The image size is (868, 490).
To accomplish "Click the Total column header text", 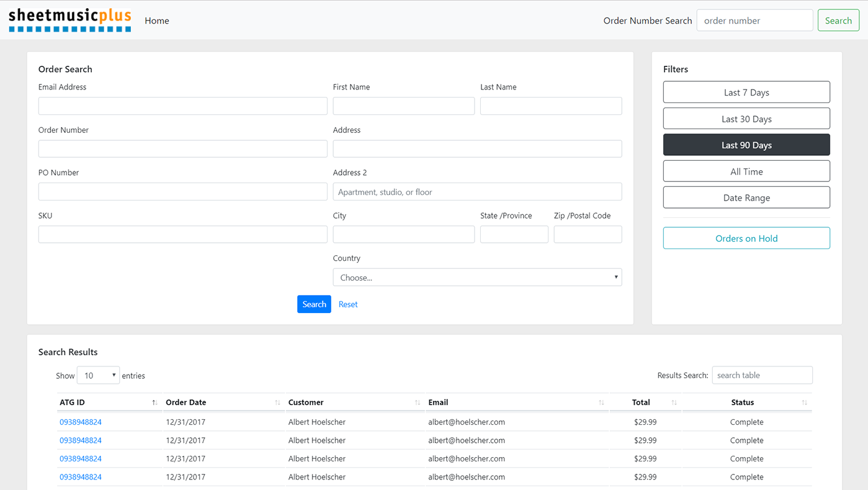I will click(641, 402).
